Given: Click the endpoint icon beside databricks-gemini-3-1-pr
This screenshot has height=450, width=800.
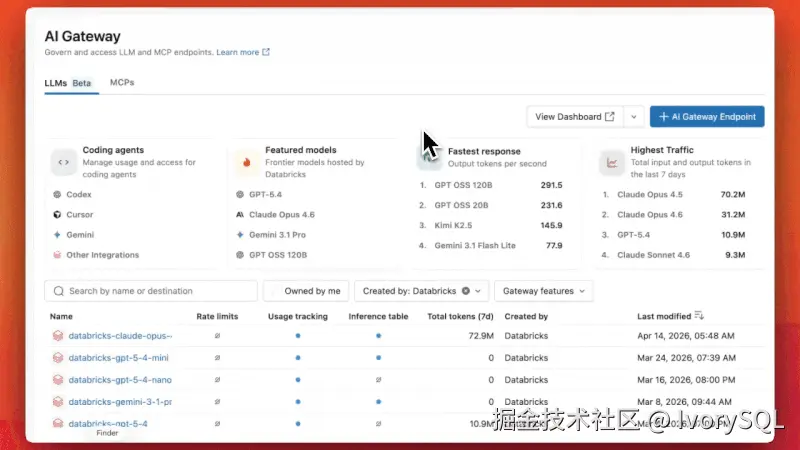Looking at the screenshot, I should 58,402.
